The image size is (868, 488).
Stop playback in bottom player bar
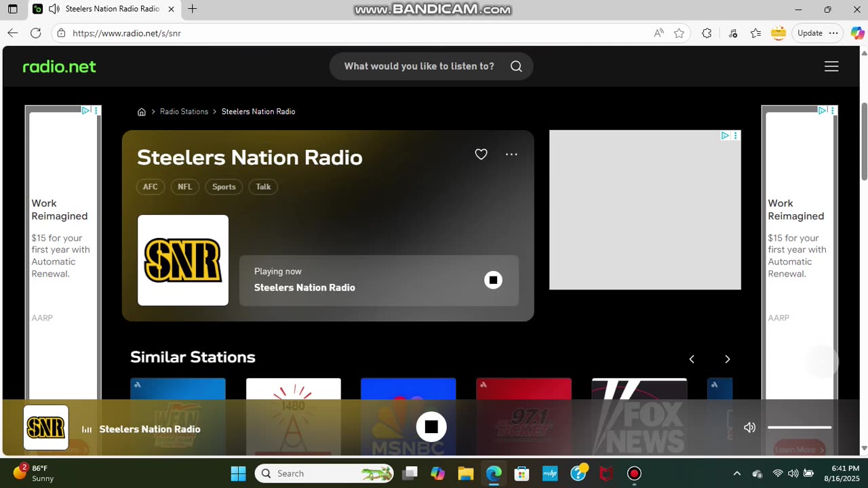(431, 427)
